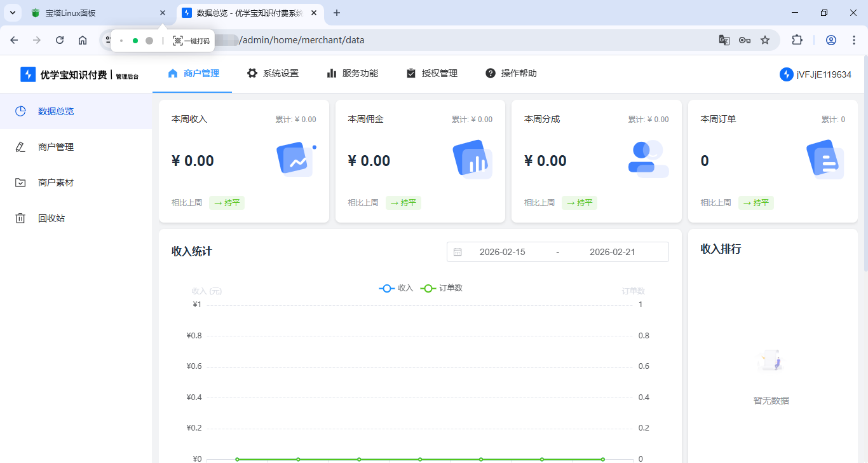Click the 本周收入 card chart icon
This screenshot has height=463, width=868.
point(295,159)
